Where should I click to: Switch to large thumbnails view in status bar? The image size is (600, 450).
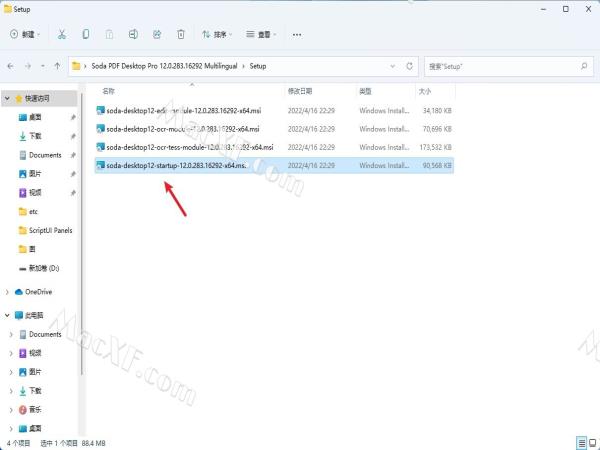tap(592, 442)
